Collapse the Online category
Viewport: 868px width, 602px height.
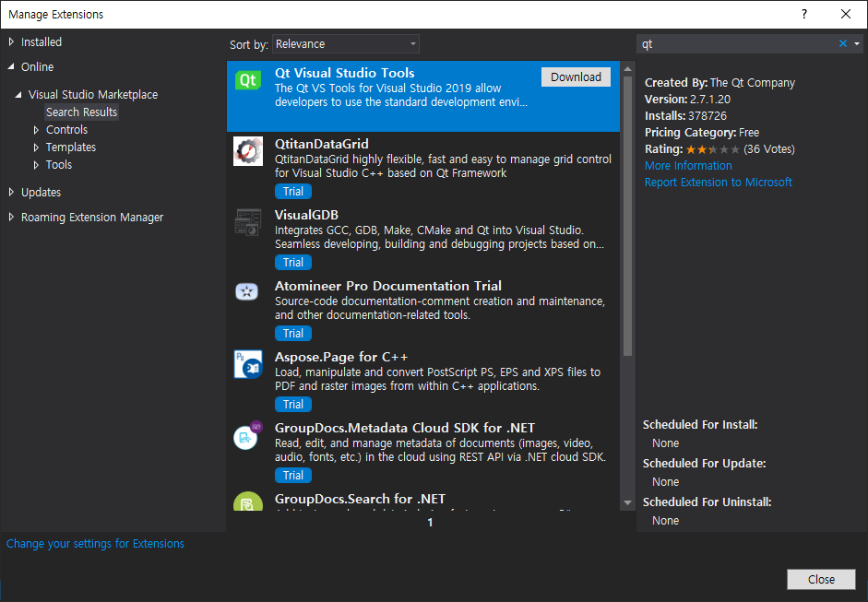11,66
